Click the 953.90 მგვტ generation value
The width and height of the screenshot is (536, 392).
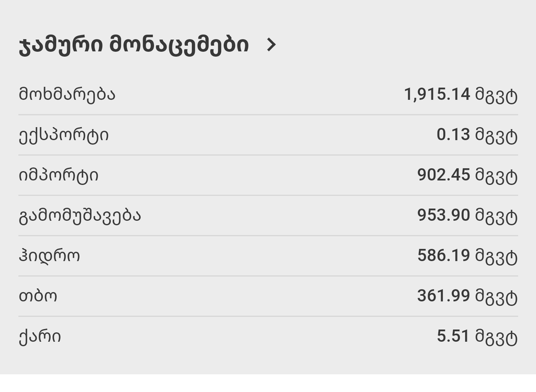(x=467, y=216)
